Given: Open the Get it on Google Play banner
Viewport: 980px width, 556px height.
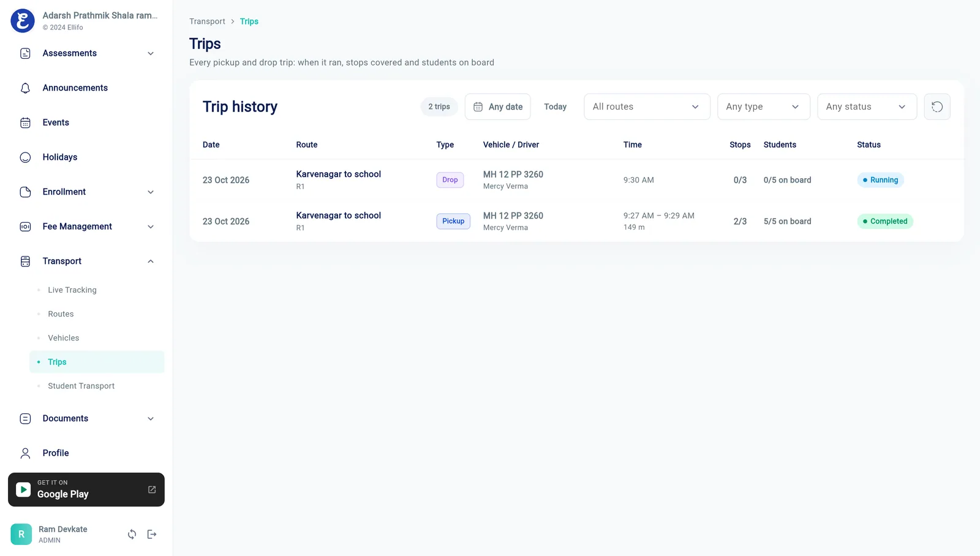Looking at the screenshot, I should pos(86,489).
